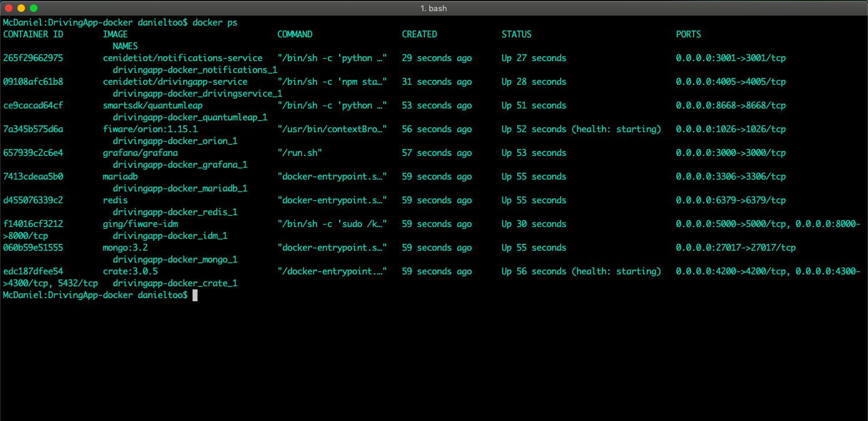Screen dimensions: 868x421
Task: Click port mapping 0.0.0.0:8668->8668/tcp
Action: click(731, 105)
